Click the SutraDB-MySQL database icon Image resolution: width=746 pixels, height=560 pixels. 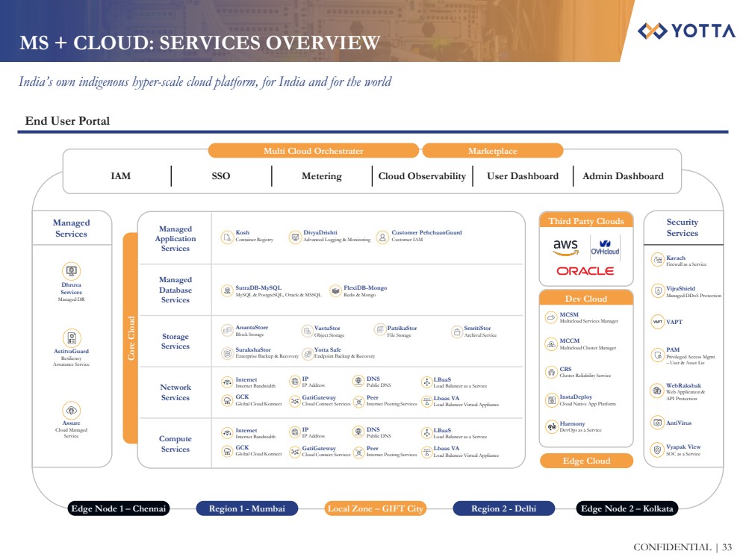point(227,291)
